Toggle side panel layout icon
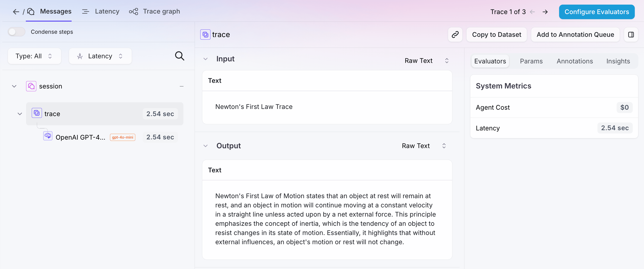Viewport: 644px width, 269px height. [631, 35]
